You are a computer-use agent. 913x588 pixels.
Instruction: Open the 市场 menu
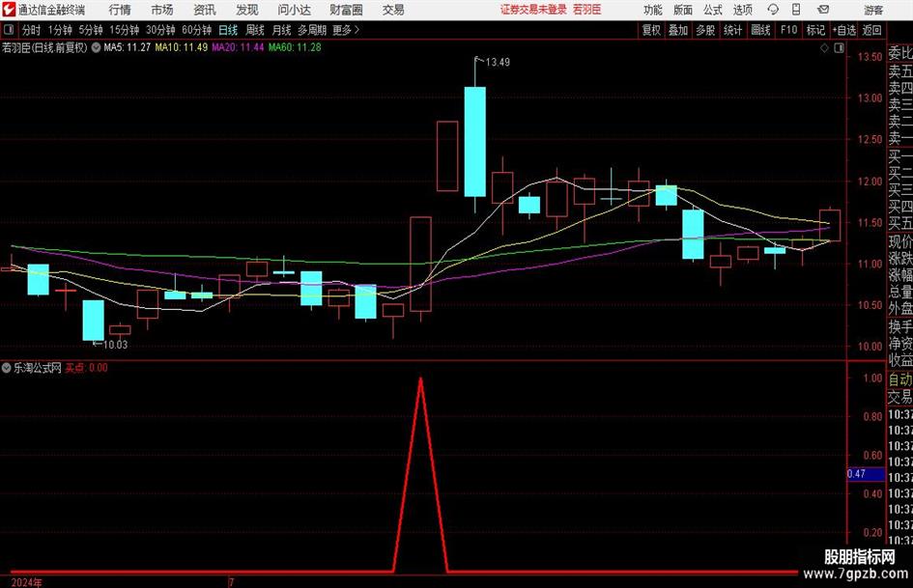click(162, 10)
